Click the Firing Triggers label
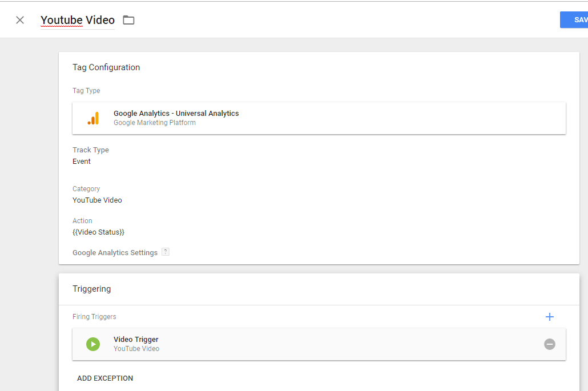Screen dimensions: 588x391 [x=94, y=317]
